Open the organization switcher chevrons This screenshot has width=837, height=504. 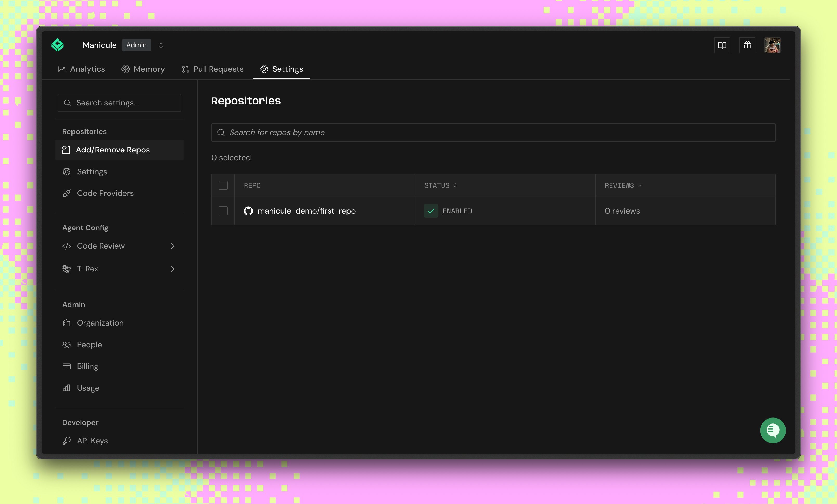pyautogui.click(x=161, y=45)
